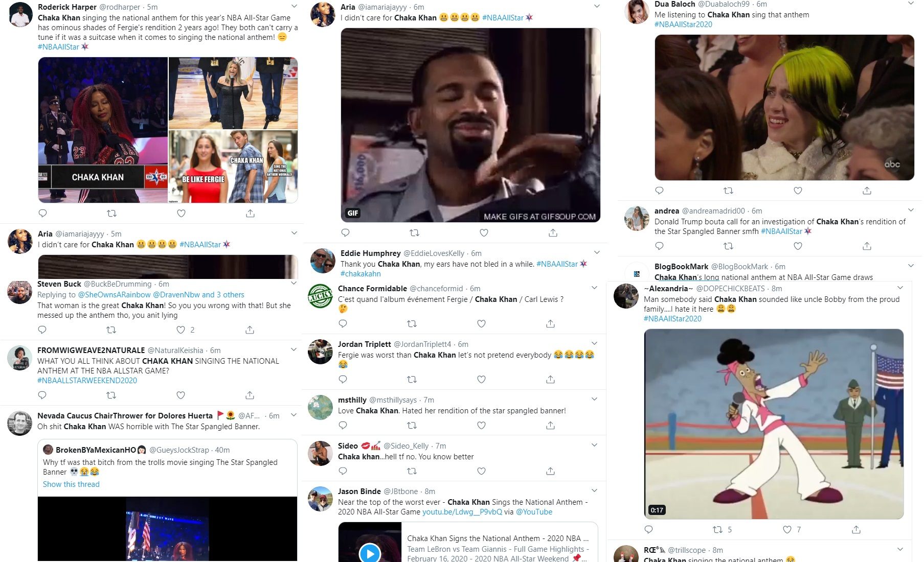Like Roderick Harper's tweet
Viewport: 924px width, 562px height.
pos(181,213)
